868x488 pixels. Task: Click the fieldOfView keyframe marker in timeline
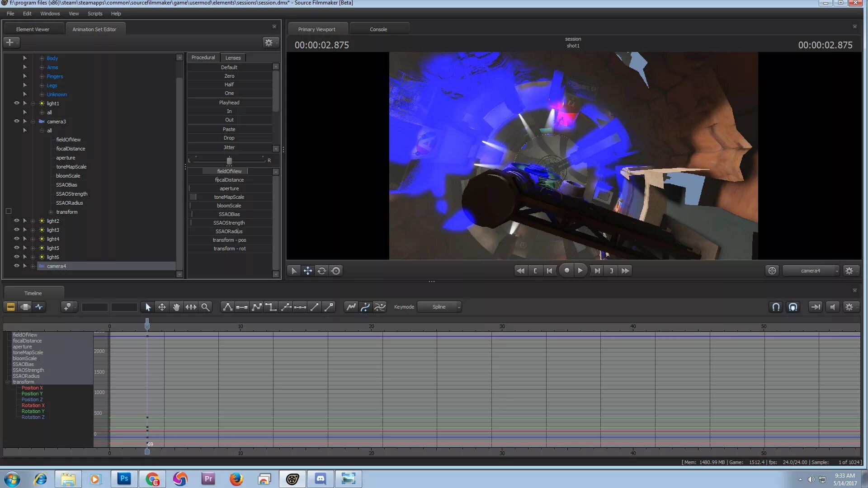point(147,335)
